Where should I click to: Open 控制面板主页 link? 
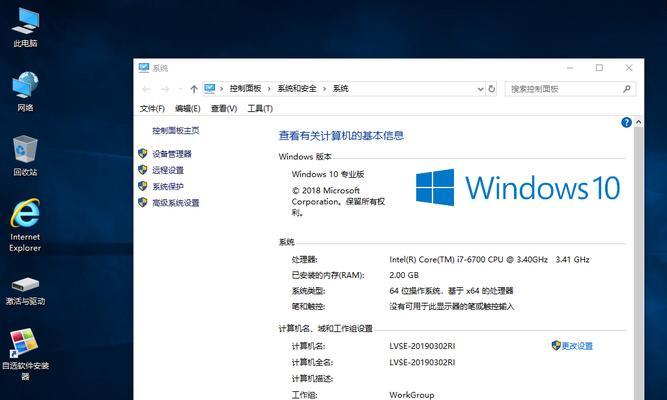(176, 131)
